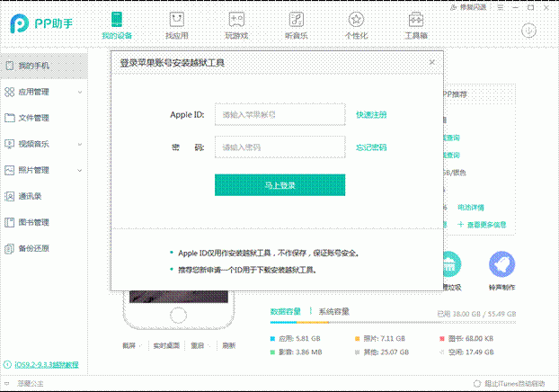Open 图书管理 in the sidebar

(x=44, y=222)
